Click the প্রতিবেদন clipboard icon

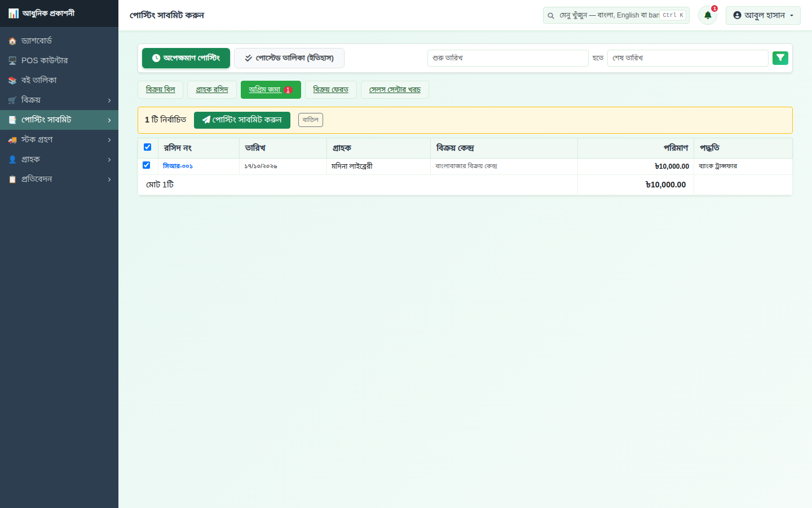[12, 179]
